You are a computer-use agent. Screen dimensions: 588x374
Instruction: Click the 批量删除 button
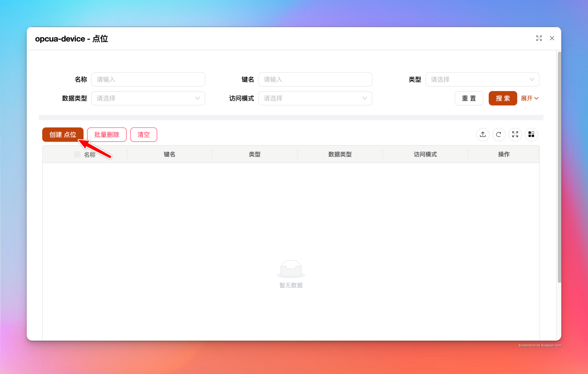(107, 135)
